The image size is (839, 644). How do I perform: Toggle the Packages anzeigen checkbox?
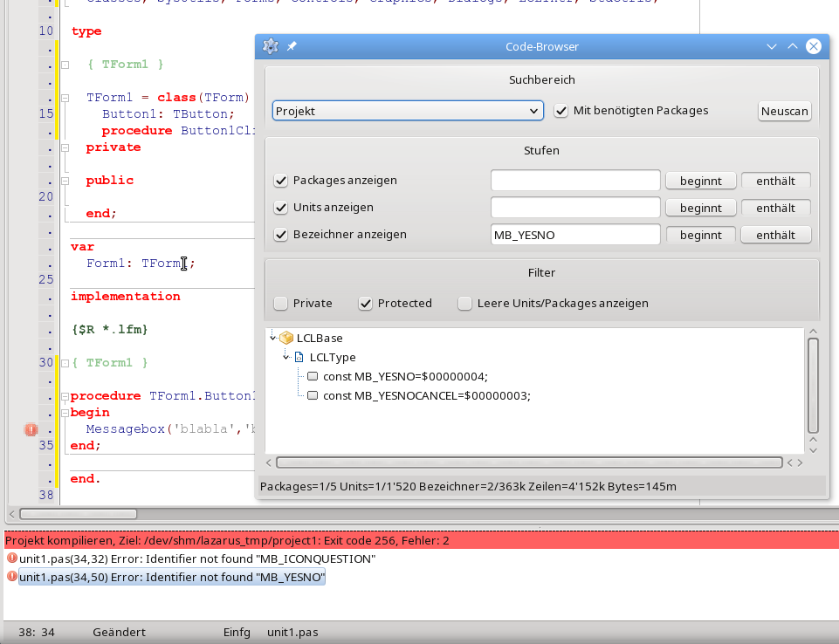[281, 181]
